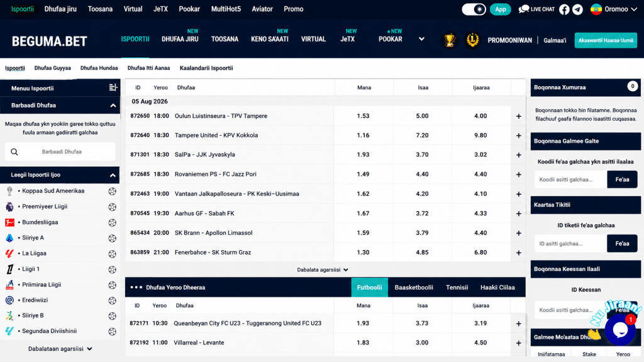This screenshot has height=362, width=644.
Task: Expand markets for Oulun Luistinseura - TPV Tampere
Action: tap(518, 116)
